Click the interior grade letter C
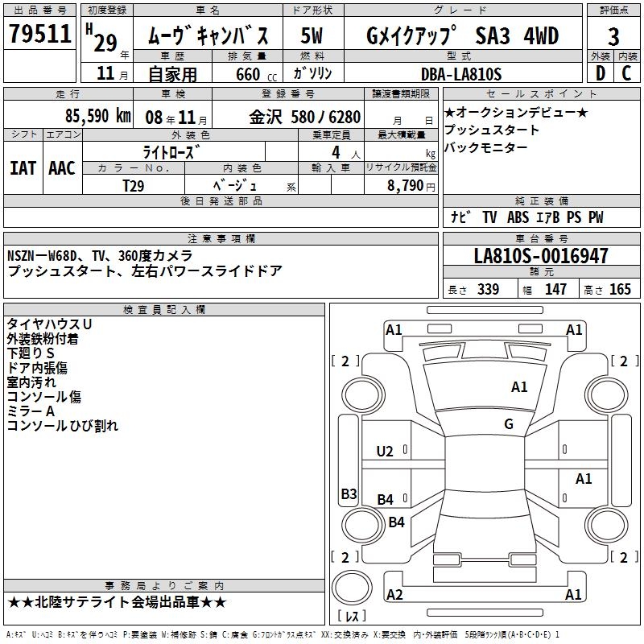 tap(626, 73)
